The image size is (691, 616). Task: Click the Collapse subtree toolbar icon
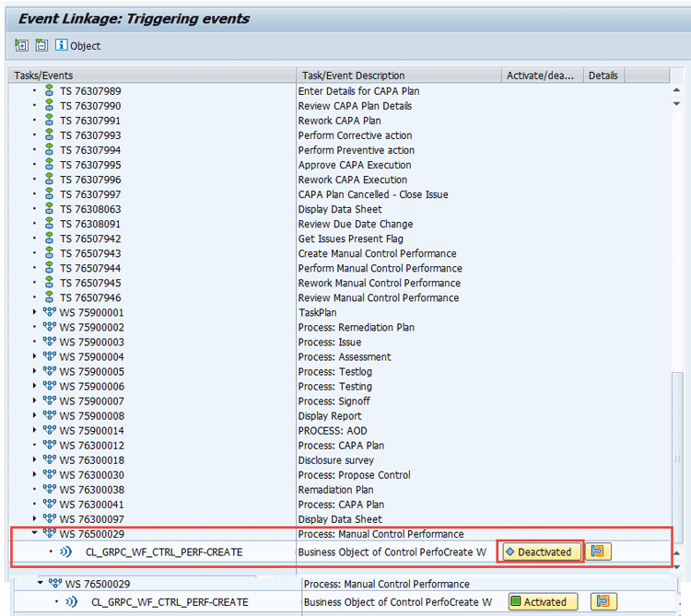coord(41,45)
